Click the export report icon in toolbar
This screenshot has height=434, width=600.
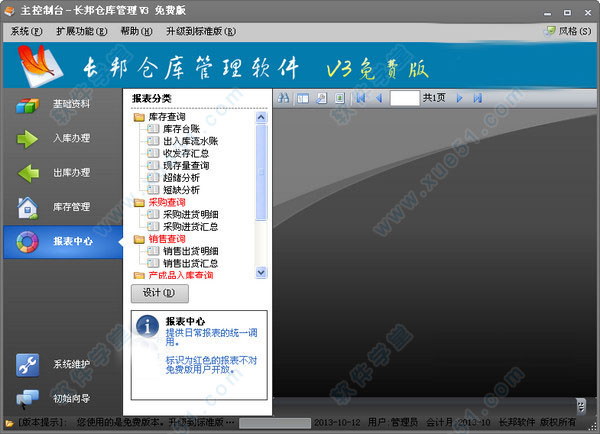(x=339, y=98)
